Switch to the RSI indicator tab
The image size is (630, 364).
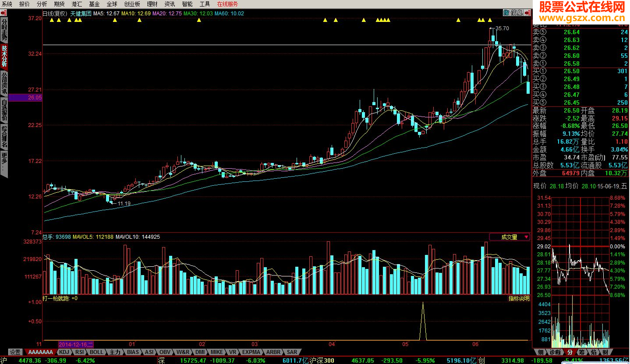click(x=79, y=352)
